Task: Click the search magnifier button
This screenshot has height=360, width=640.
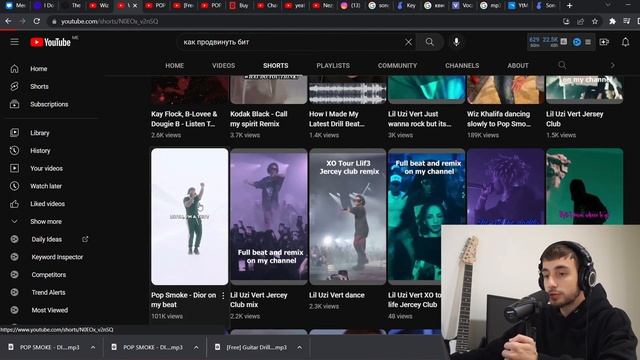Action: (429, 42)
